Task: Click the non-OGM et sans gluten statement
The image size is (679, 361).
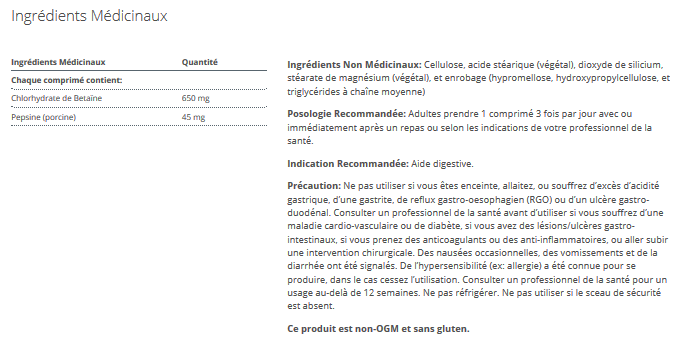Action: pyautogui.click(x=378, y=329)
